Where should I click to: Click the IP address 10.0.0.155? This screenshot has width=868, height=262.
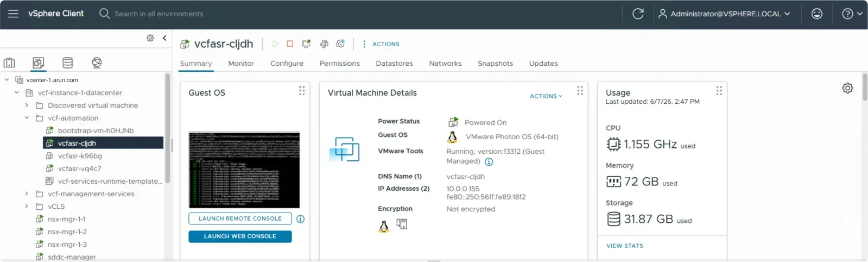[463, 189]
